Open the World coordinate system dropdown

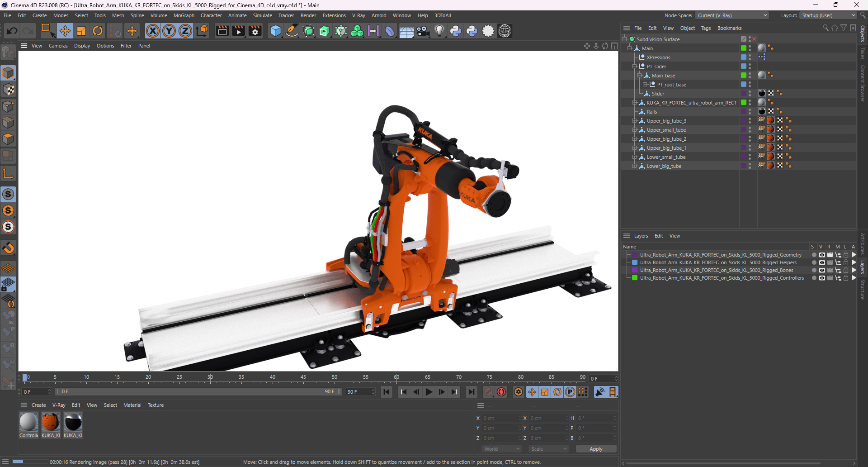(x=501, y=449)
